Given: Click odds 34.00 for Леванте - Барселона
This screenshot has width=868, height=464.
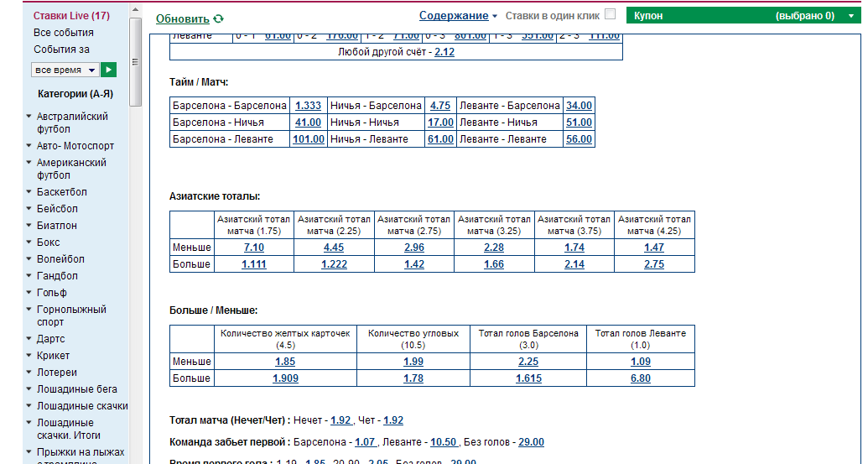Looking at the screenshot, I should pos(579,105).
